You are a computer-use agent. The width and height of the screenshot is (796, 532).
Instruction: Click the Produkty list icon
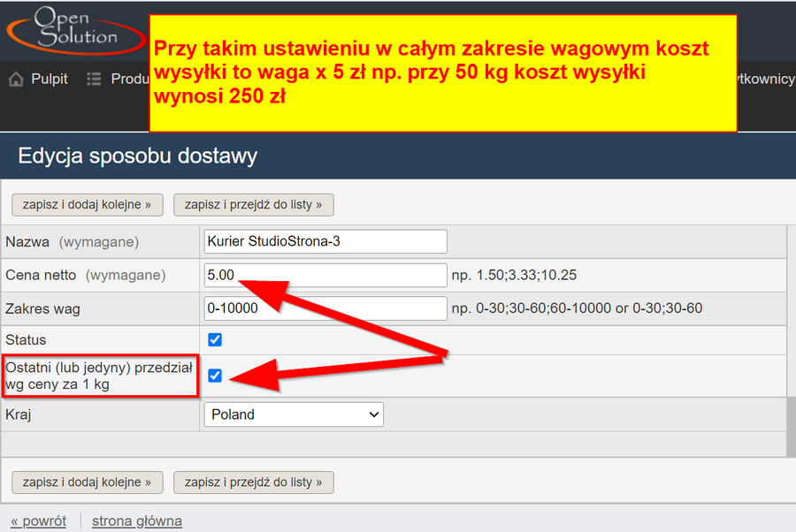pyautogui.click(x=94, y=80)
